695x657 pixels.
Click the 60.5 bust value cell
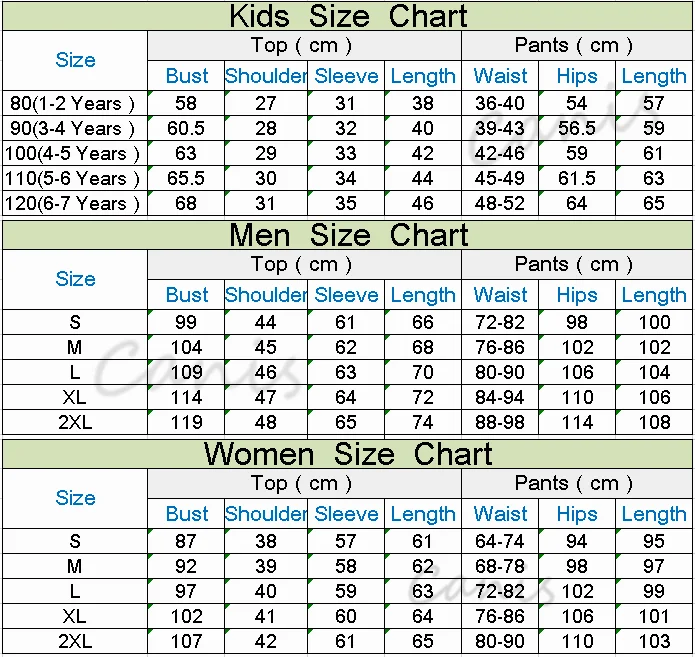(x=187, y=128)
